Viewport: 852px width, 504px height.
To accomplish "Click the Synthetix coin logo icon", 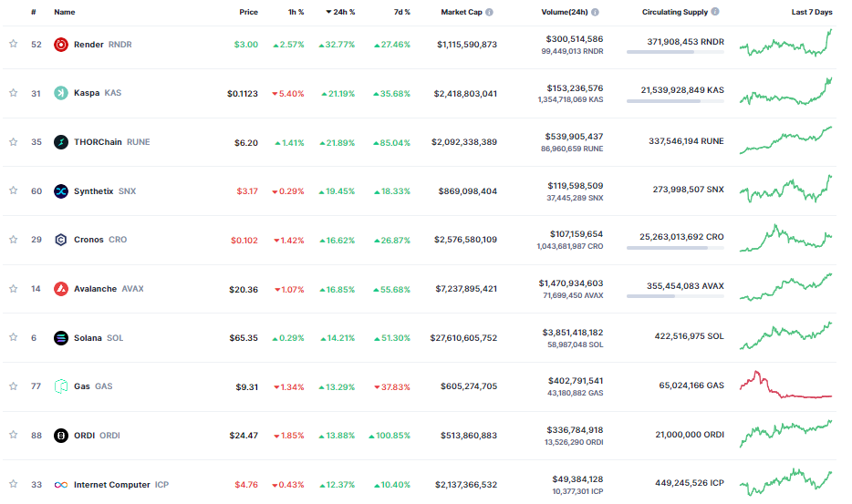I will click(61, 191).
